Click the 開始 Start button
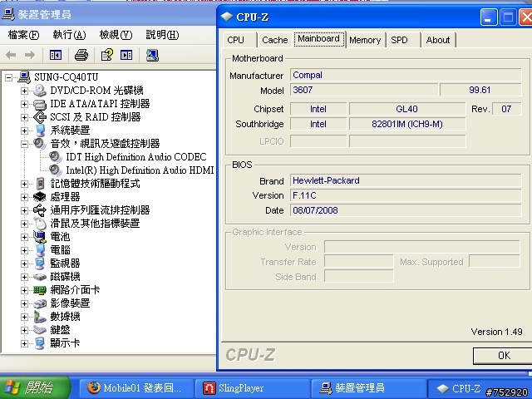The height and width of the screenshot is (399, 532). point(35,387)
